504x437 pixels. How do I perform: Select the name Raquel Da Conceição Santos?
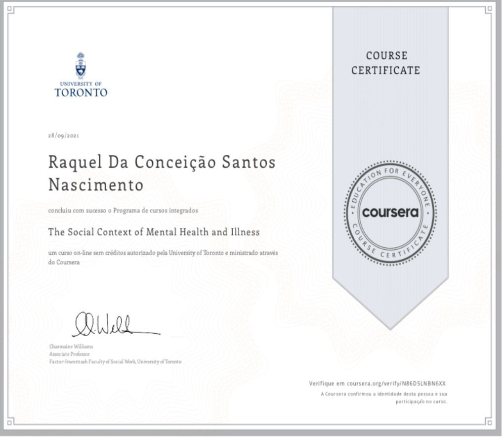162,162
